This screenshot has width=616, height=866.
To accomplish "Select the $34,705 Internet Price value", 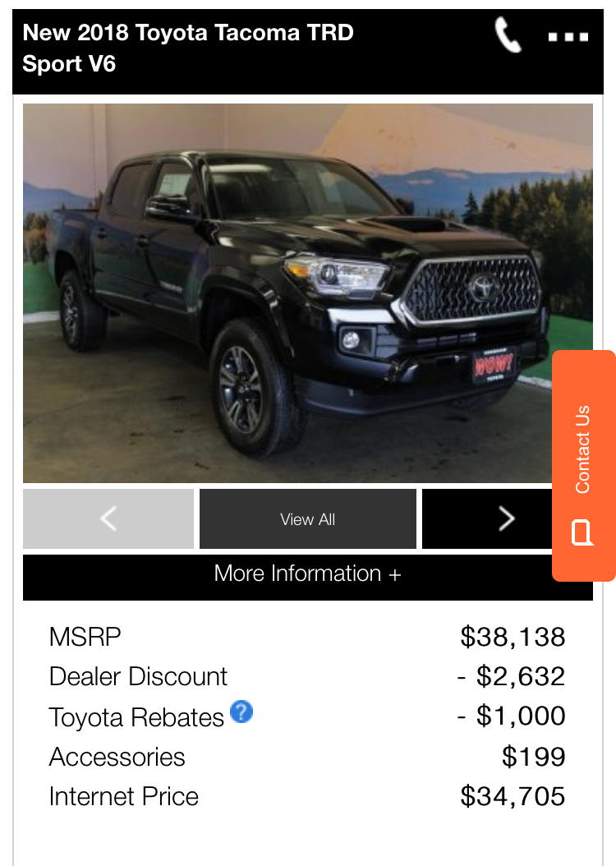I will click(x=513, y=796).
